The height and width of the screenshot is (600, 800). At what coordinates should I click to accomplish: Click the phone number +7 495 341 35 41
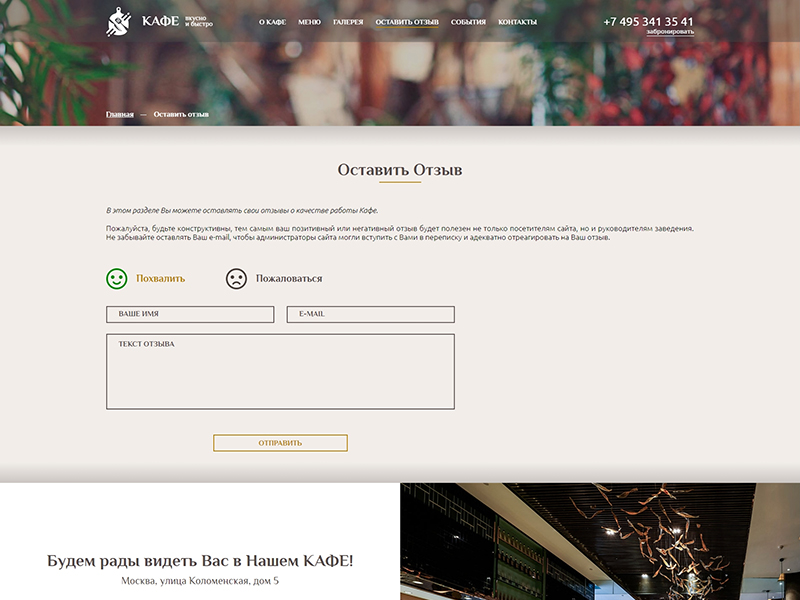648,21
